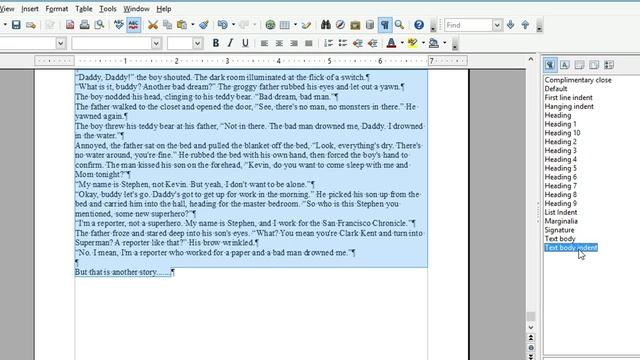Choose the "Text body" style entry
The image size is (640, 360).
[560, 239]
